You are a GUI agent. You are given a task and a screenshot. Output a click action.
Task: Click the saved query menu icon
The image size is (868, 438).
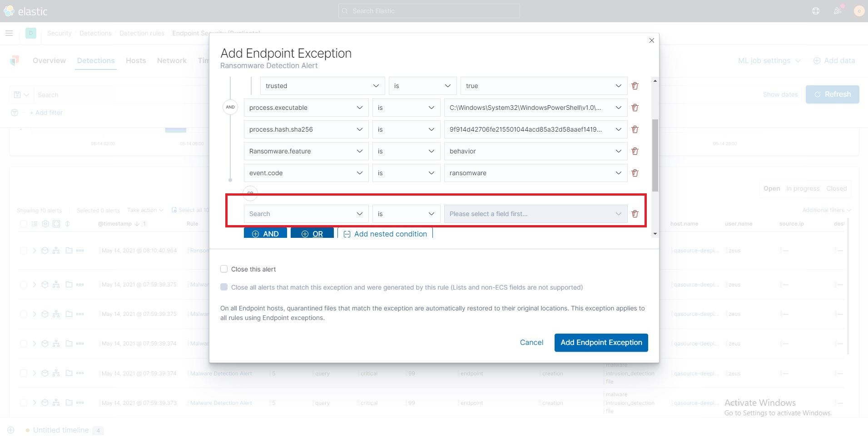(21, 95)
